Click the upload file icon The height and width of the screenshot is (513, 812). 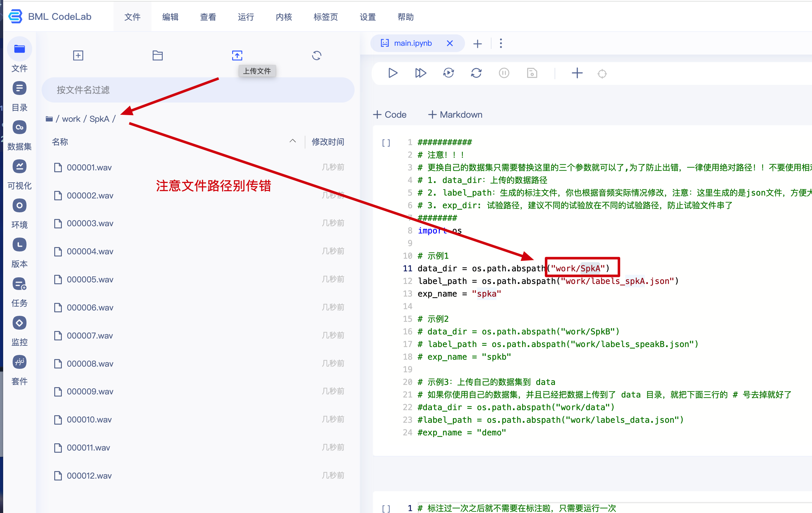coord(237,56)
